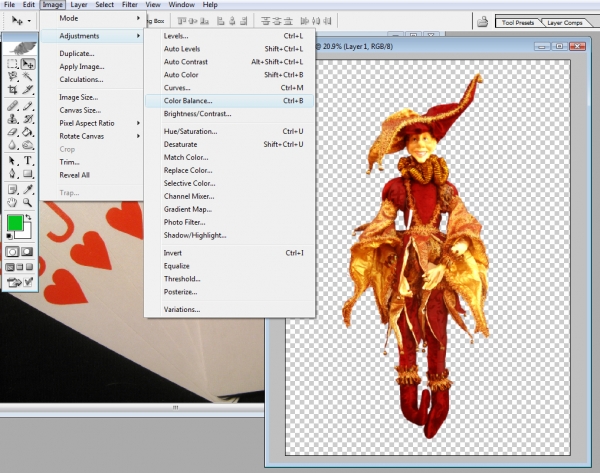This screenshot has height=473, width=600.
Task: Choose Invert adjustment
Action: pyautogui.click(x=230, y=253)
